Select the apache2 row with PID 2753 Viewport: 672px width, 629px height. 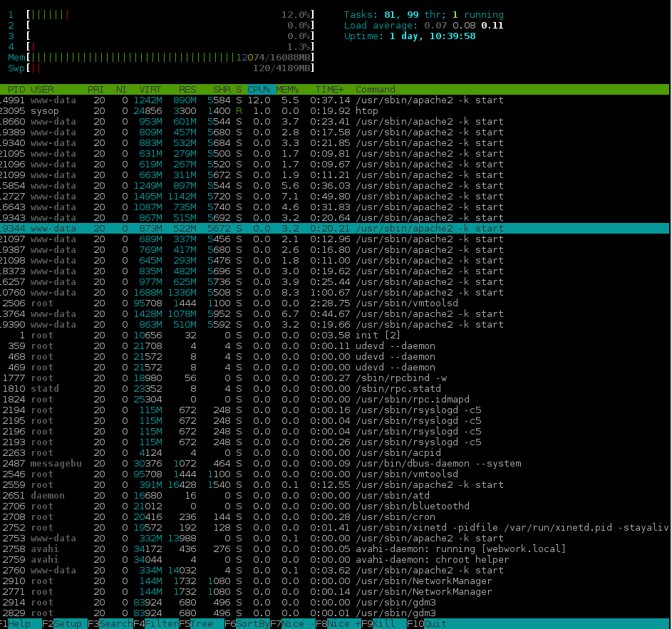(x=334, y=539)
